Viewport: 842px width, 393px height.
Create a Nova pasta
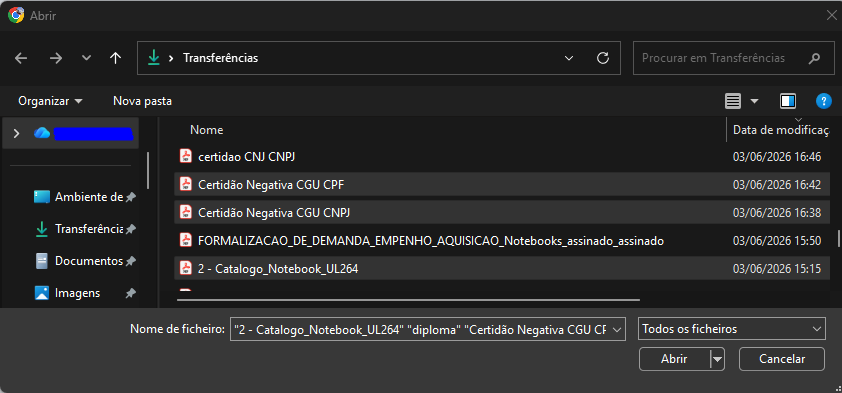click(x=142, y=101)
